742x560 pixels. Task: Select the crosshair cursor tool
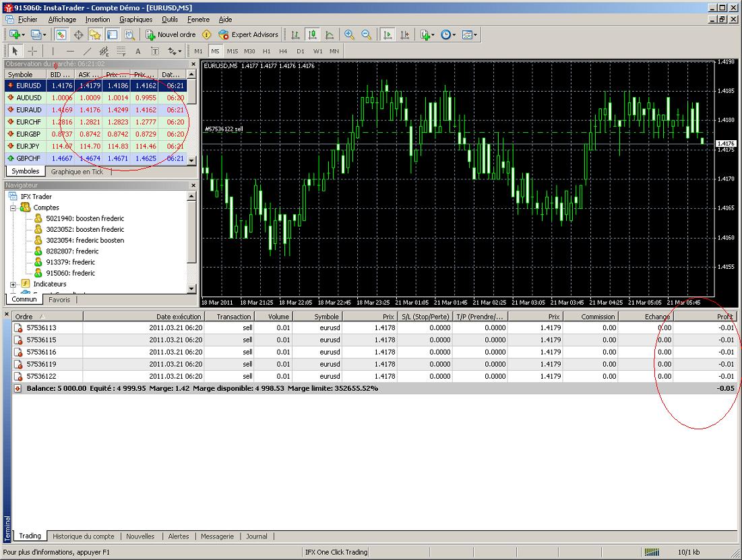[x=32, y=51]
